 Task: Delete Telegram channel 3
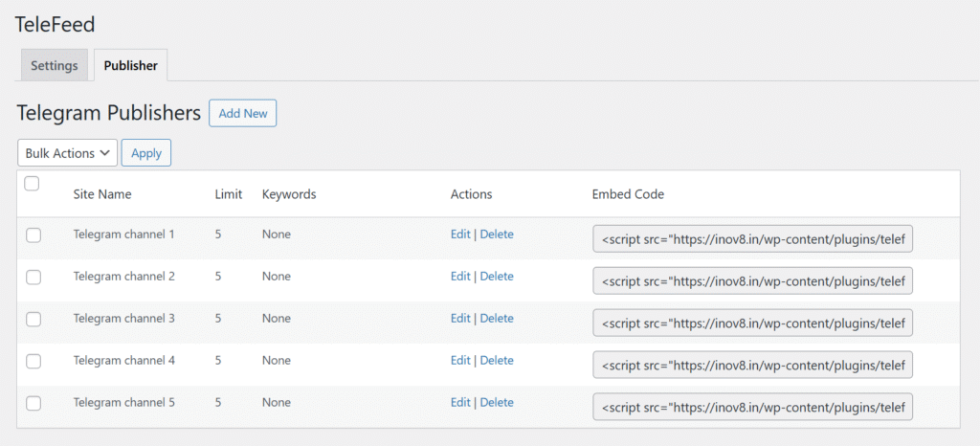point(497,318)
